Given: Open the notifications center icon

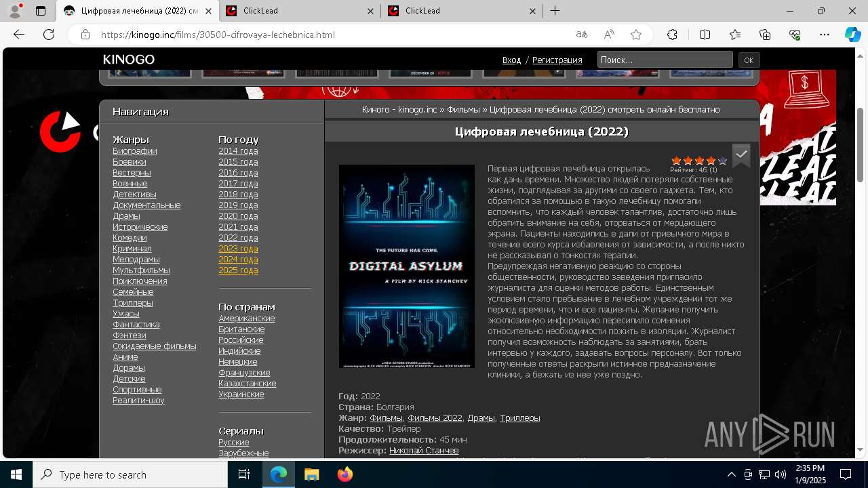Looking at the screenshot, I should pos(846,474).
